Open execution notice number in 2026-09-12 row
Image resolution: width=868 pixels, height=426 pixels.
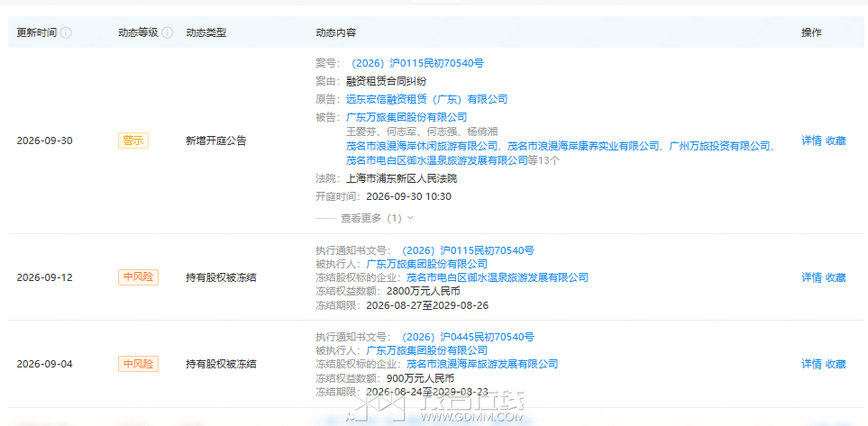[x=466, y=250]
